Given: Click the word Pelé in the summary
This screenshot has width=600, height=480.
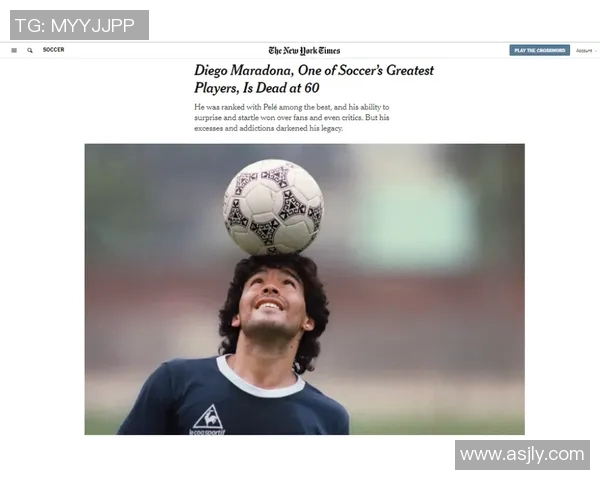Looking at the screenshot, I should coord(270,107).
